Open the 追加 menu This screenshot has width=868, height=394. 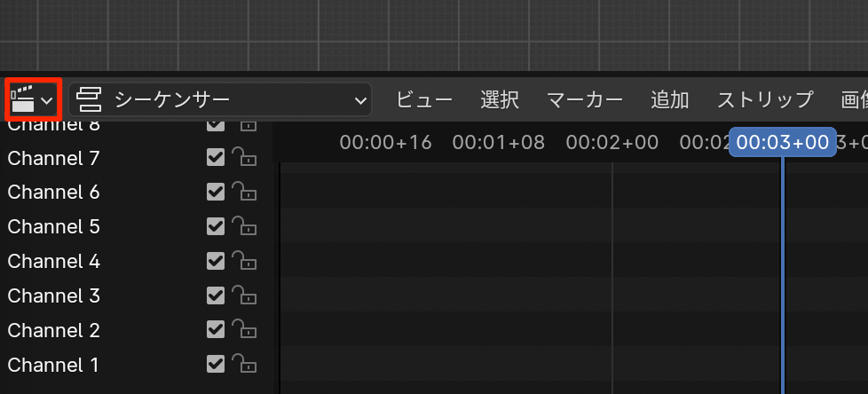670,99
